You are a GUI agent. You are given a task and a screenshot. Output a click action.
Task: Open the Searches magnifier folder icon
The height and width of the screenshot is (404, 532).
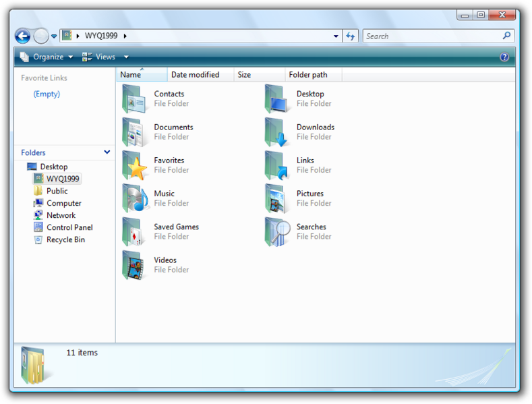click(277, 232)
